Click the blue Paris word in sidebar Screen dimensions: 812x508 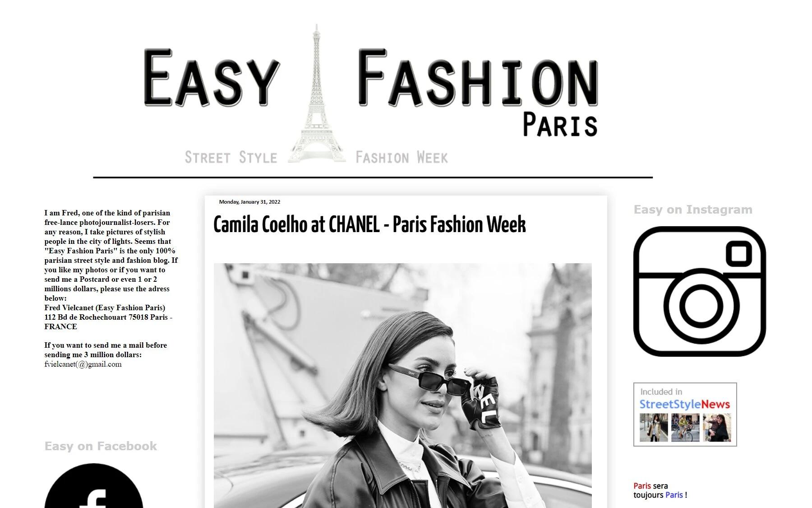pyautogui.click(x=674, y=495)
